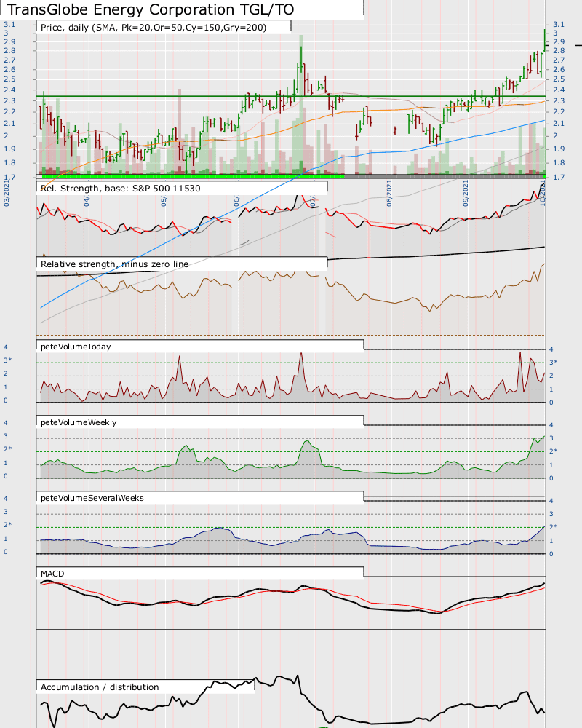Click the Accumulation / distribution panel label

click(100, 687)
